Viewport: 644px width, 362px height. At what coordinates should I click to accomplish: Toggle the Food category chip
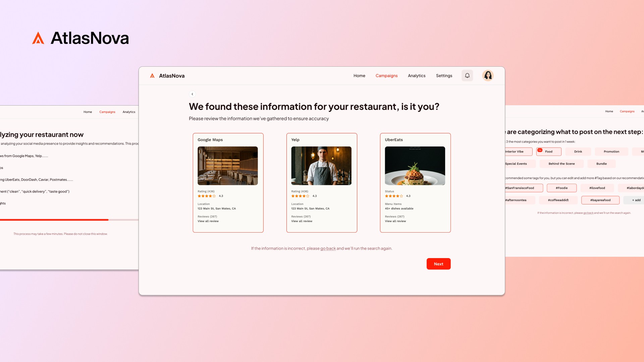549,152
